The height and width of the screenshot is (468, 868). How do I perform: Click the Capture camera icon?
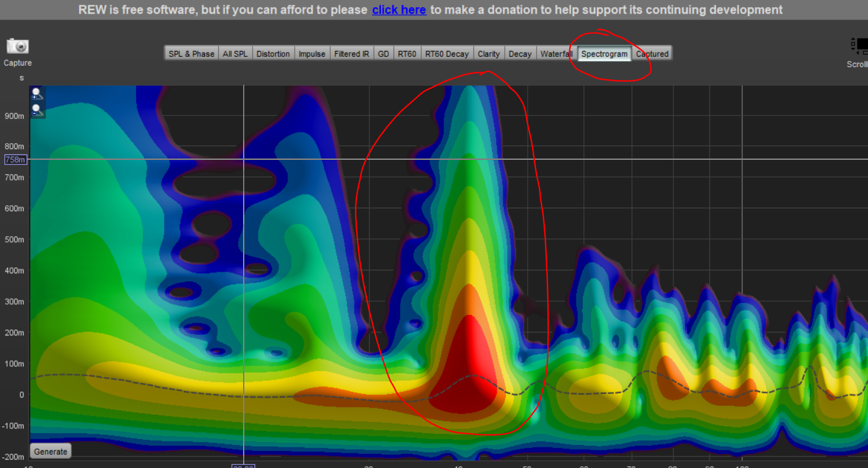click(x=18, y=46)
